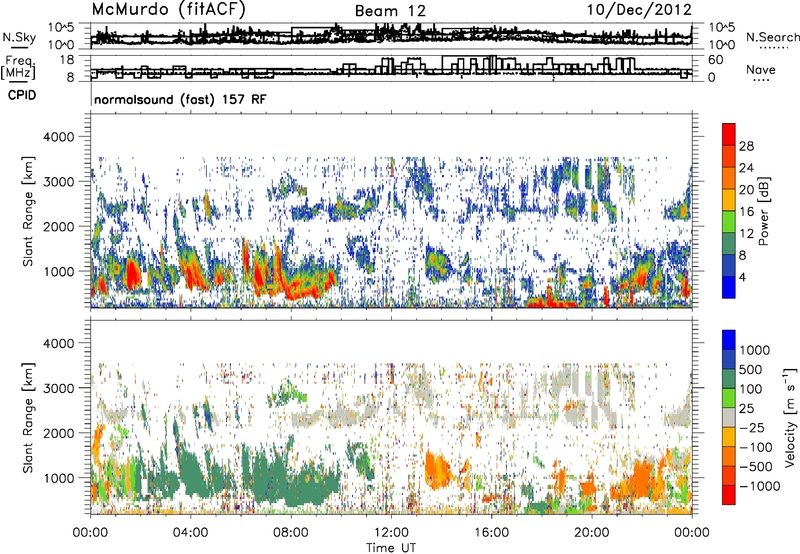Image resolution: width=800 pixels, height=554 pixels.
Task: Click the Nave legend label
Action: 760,69
